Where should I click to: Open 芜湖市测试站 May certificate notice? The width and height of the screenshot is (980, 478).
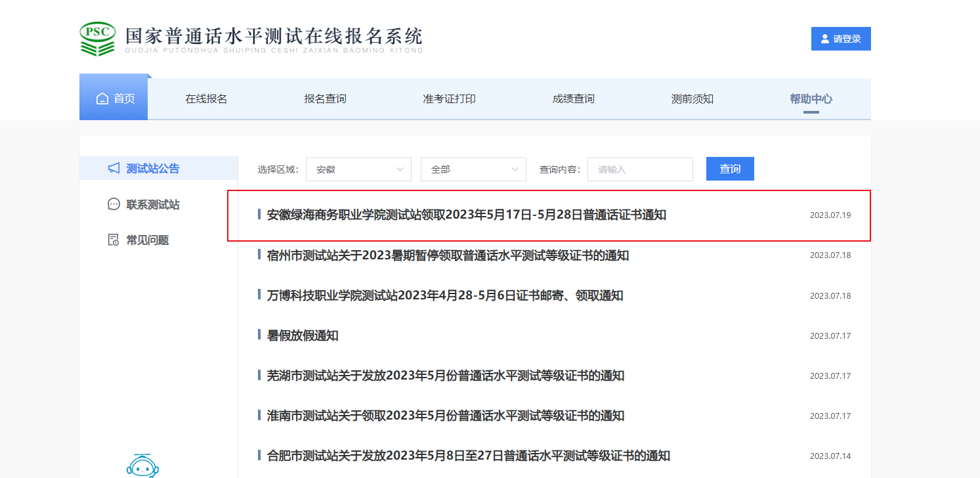pos(445,376)
